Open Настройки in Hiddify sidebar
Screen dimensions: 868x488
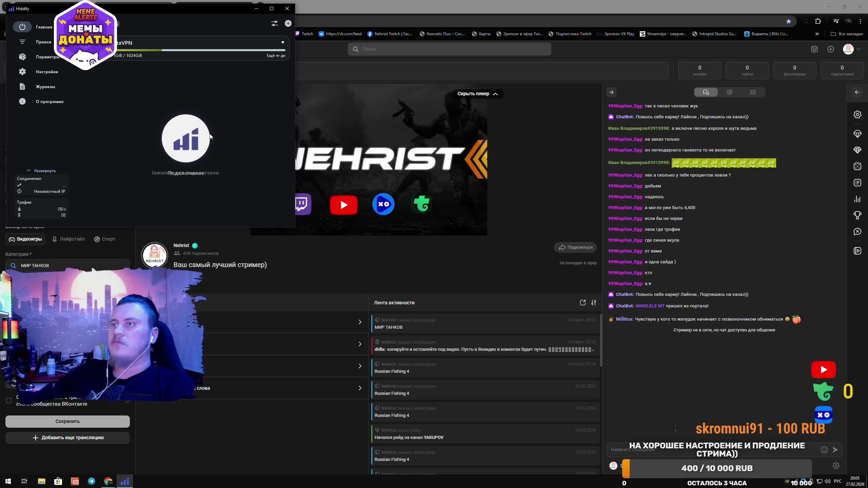pos(47,72)
